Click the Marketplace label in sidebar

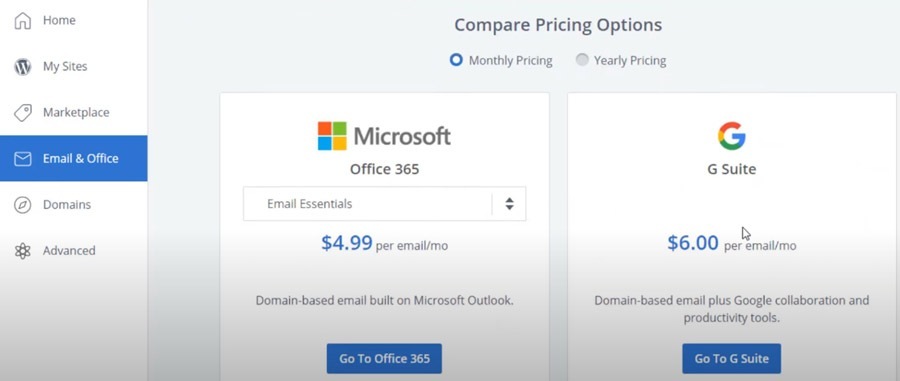pos(76,112)
